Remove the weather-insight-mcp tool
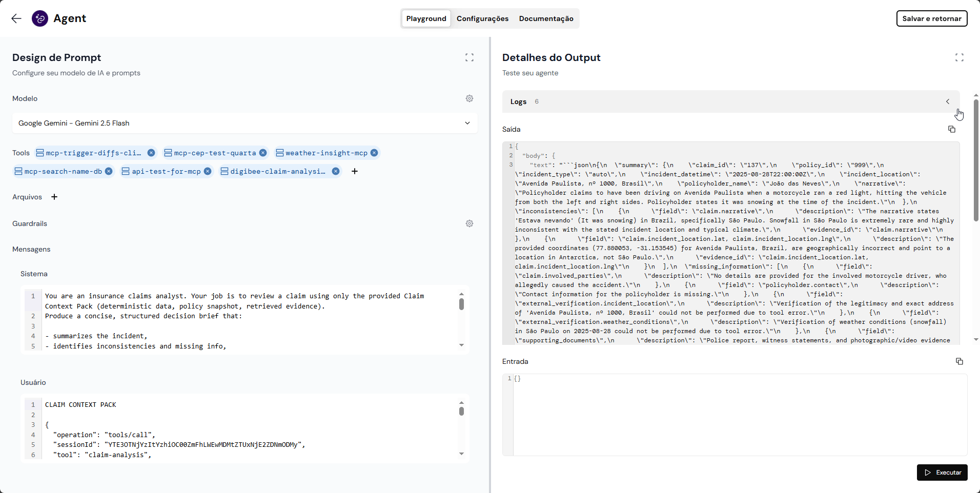980x493 pixels. coord(374,153)
